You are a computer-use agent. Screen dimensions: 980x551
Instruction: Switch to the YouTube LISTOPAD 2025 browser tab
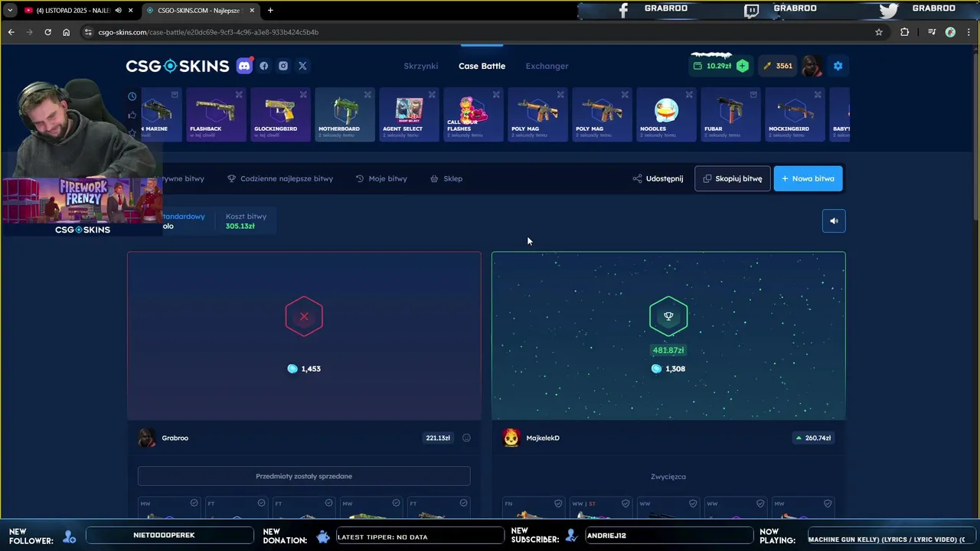[x=73, y=10]
